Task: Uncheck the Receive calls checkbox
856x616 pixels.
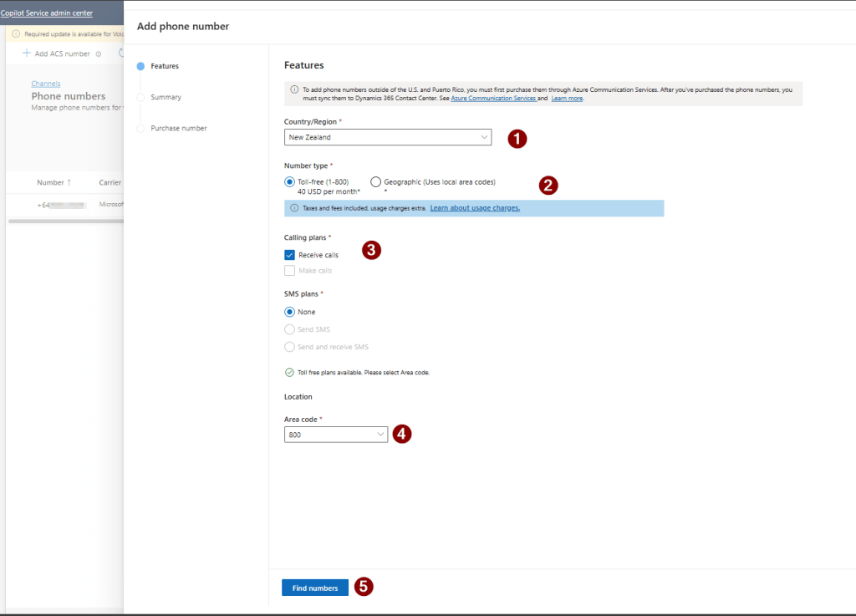Action: click(290, 255)
